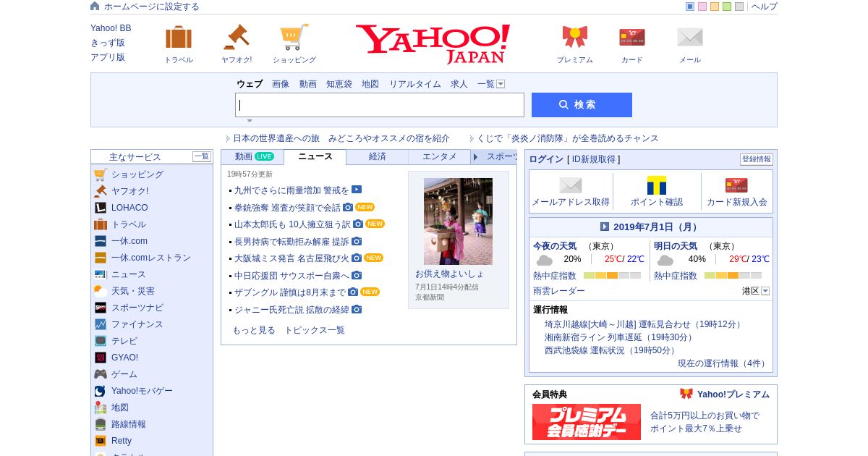Open the トラベル suitcase icon in header
868x456 pixels.
point(179,37)
